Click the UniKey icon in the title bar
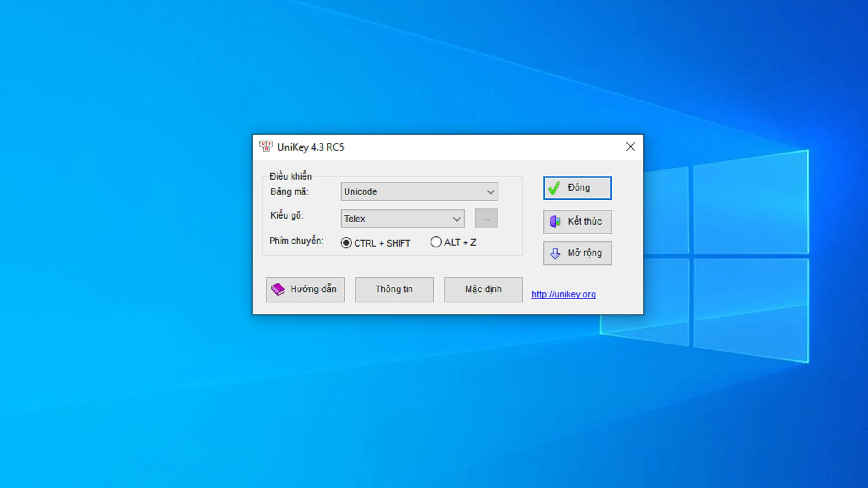Screen dimensions: 868x488 coord(266,147)
